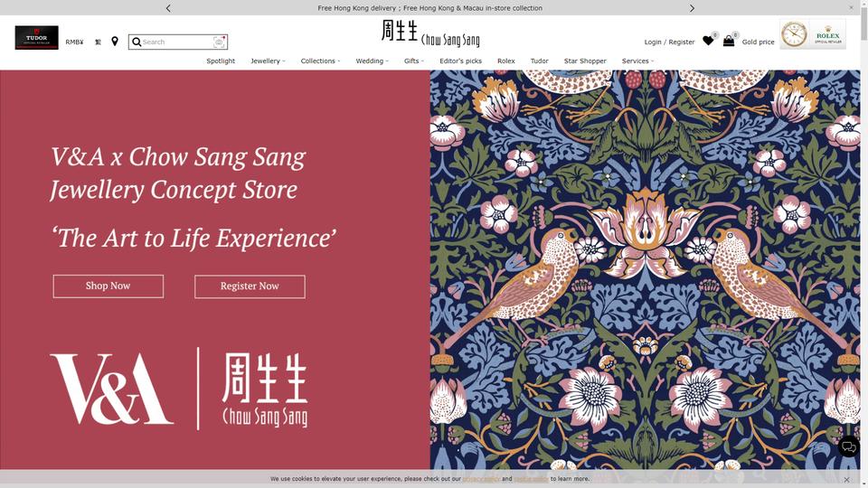Close the top announcement bar
Viewport: 868px width, 488px height.
coord(852,8)
